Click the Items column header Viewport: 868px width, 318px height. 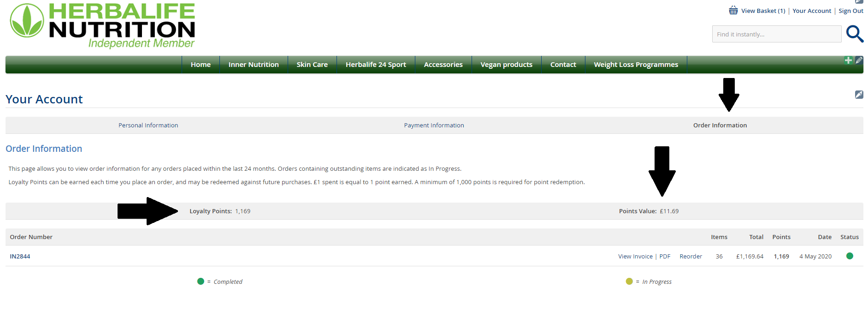click(x=719, y=237)
